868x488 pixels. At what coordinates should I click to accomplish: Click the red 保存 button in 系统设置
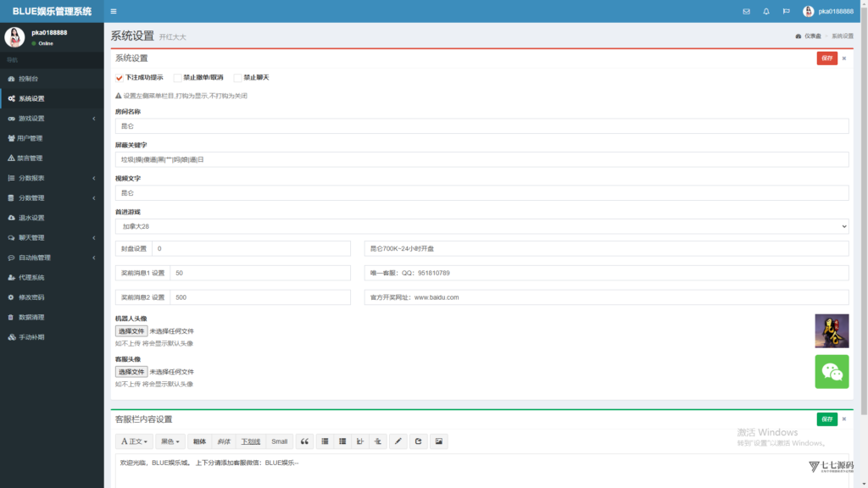826,58
